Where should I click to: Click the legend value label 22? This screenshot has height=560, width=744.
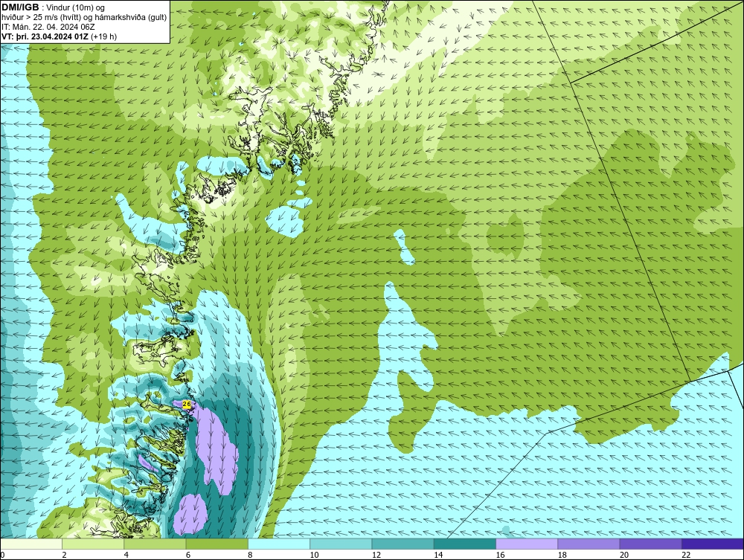click(686, 555)
